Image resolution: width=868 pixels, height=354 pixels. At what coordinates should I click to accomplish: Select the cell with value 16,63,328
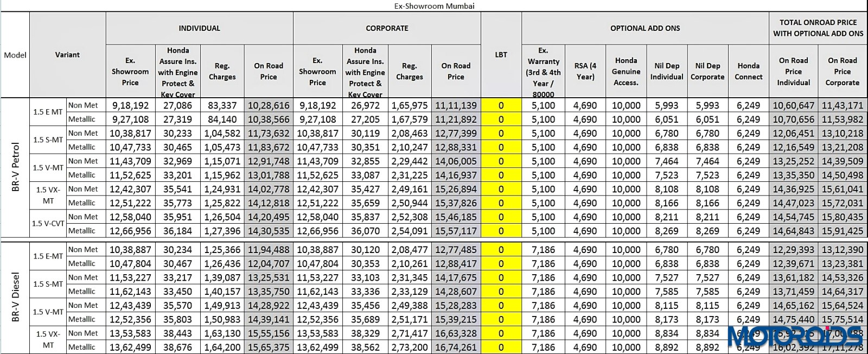456,333
